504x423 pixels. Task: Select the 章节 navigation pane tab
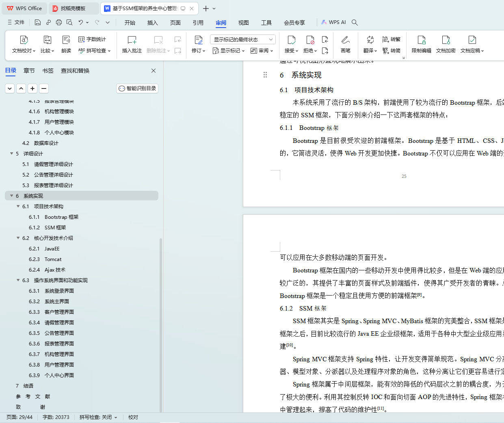click(x=29, y=71)
